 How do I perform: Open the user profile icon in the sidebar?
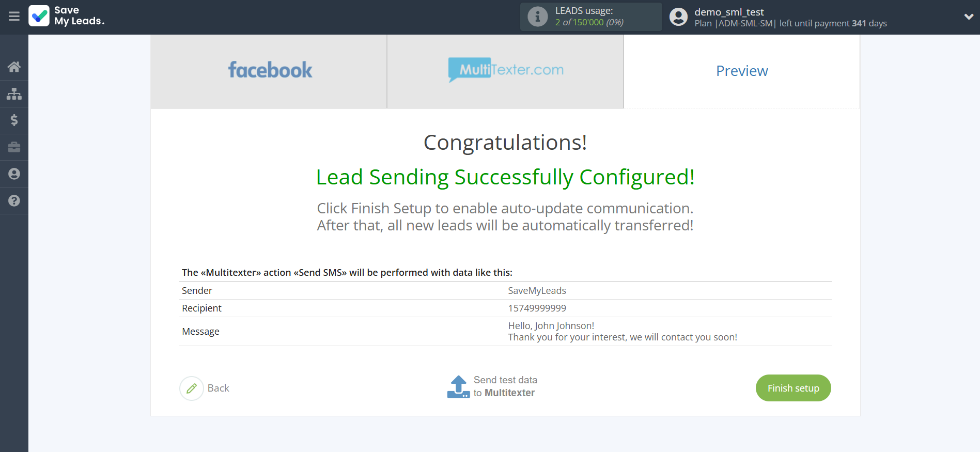click(x=14, y=174)
